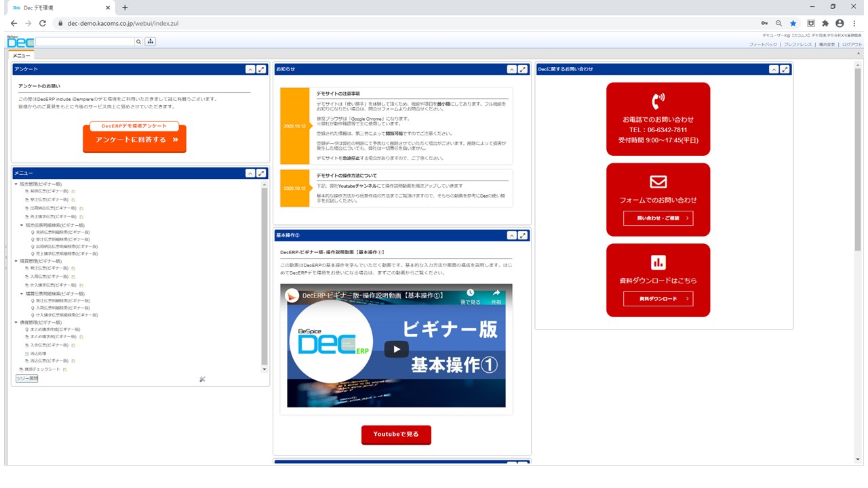Click the zoom magnifier icon in address bar
The image size is (868, 488).
click(x=778, y=23)
